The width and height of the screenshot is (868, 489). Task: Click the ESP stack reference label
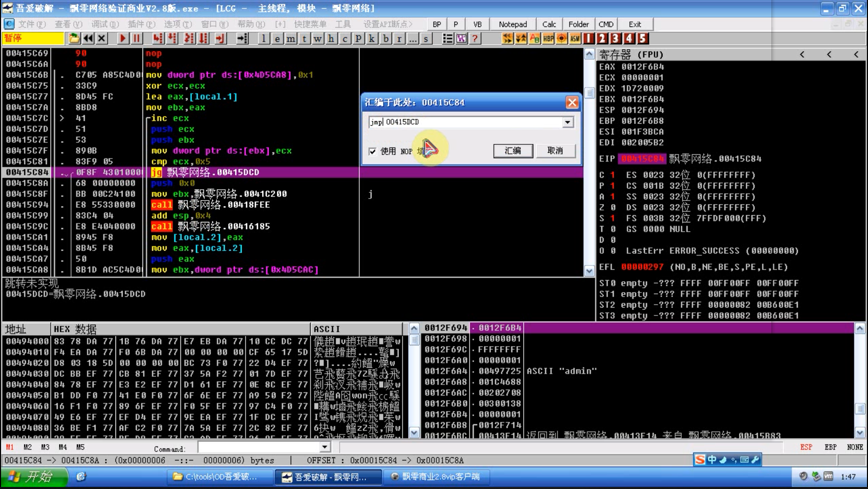806,447
